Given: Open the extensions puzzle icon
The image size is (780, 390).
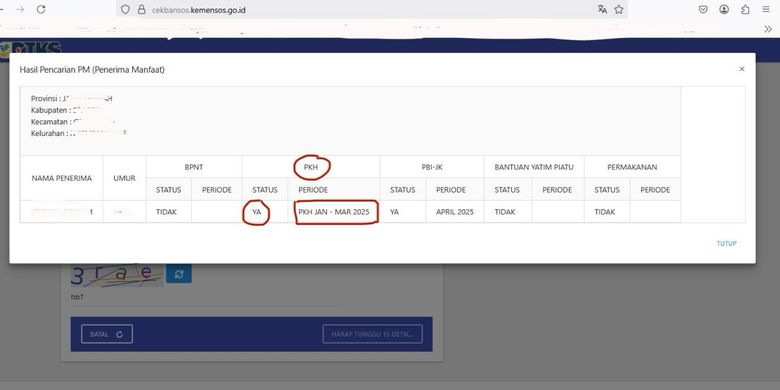Looking at the screenshot, I should [x=745, y=9].
